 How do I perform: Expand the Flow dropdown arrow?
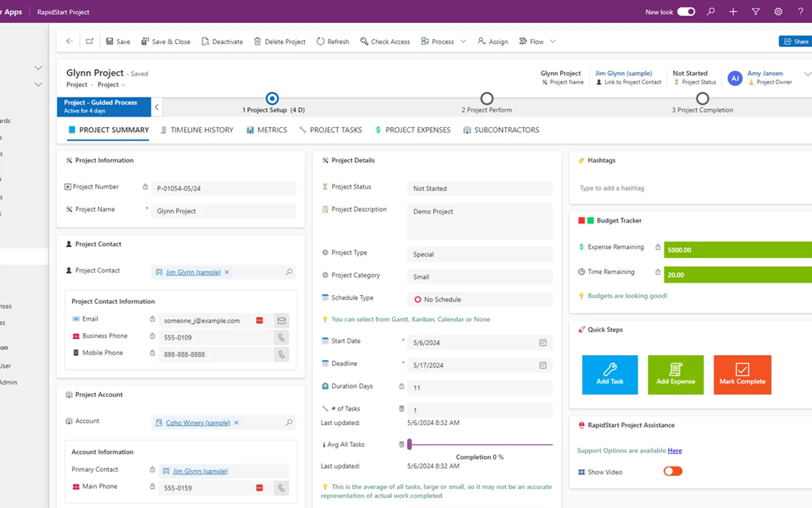coord(553,42)
